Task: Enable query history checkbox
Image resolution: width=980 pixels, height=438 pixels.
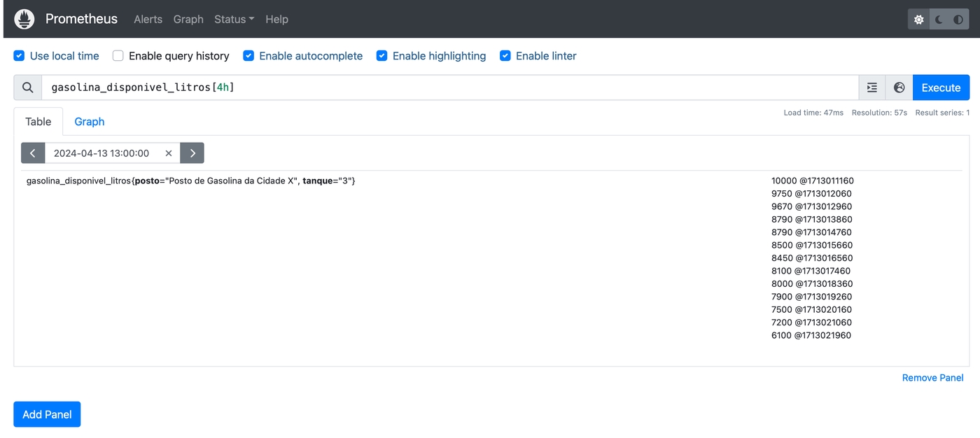Action: [x=118, y=56]
